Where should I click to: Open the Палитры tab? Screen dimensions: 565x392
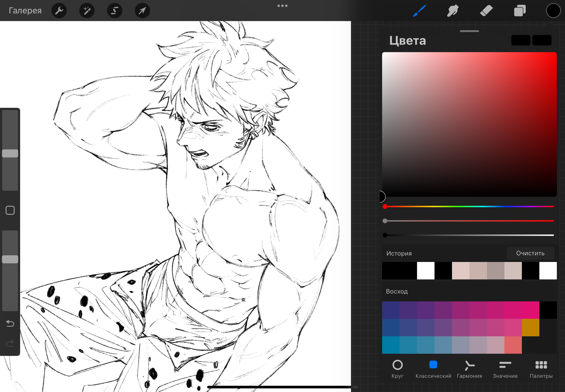coord(541,369)
